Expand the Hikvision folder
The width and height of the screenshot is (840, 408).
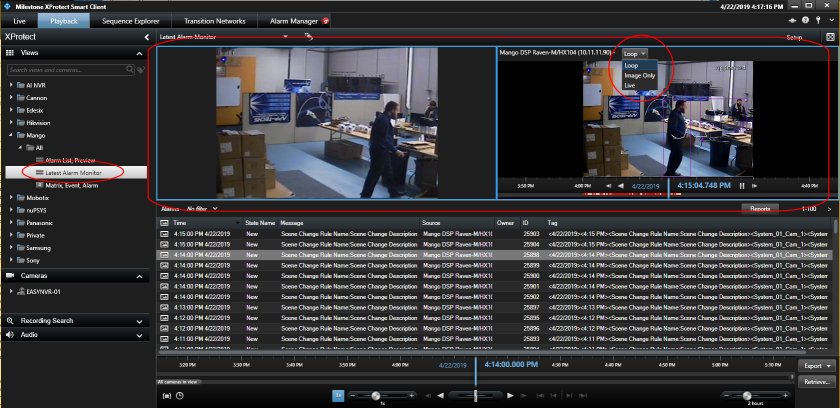click(11, 123)
